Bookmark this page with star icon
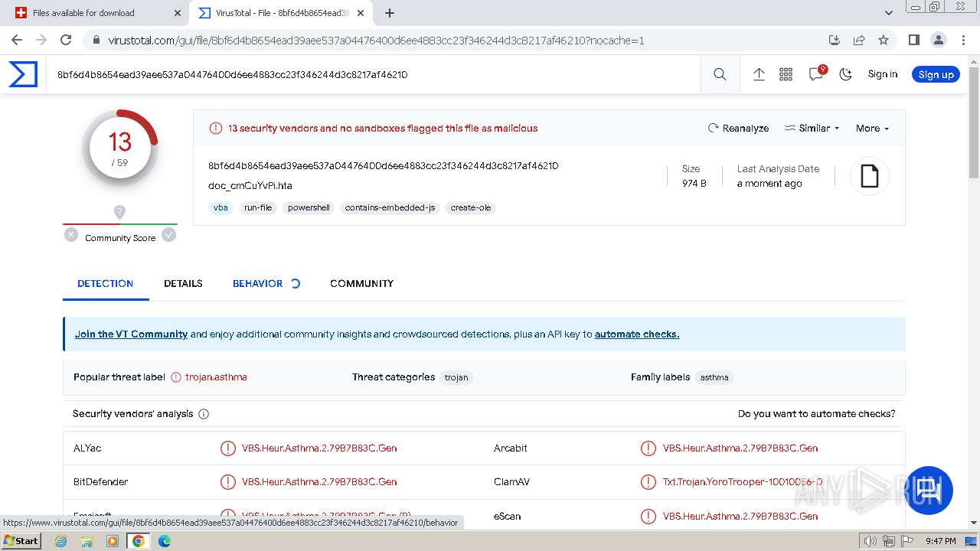 point(884,40)
